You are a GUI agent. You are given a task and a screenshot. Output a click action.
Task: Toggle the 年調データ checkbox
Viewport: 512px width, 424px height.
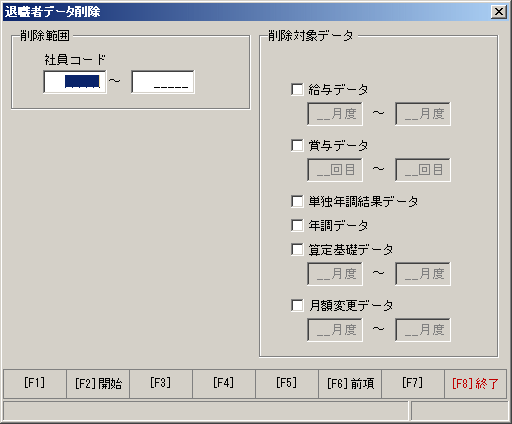pyautogui.click(x=297, y=225)
